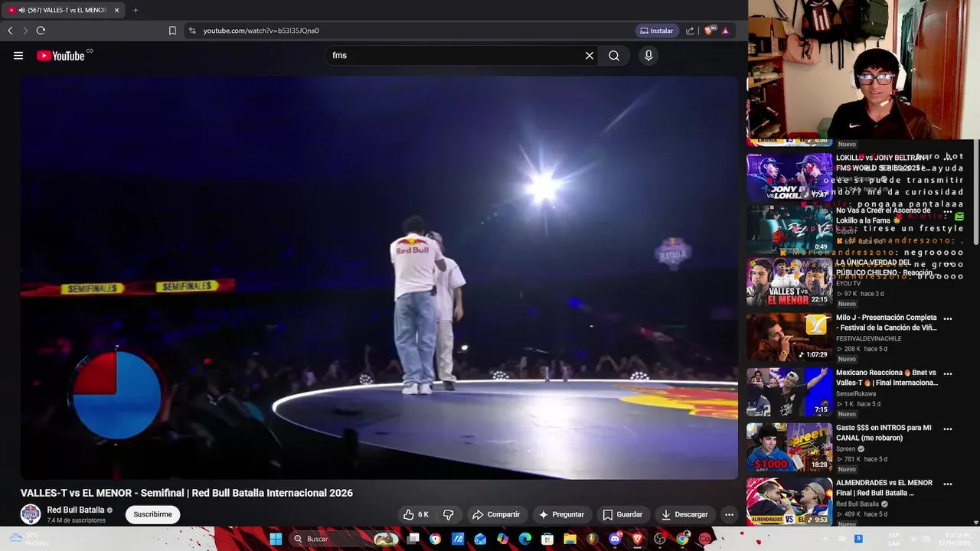Viewport: 980px width, 551px height.
Task: Open Task View on the taskbar
Action: 413,539
